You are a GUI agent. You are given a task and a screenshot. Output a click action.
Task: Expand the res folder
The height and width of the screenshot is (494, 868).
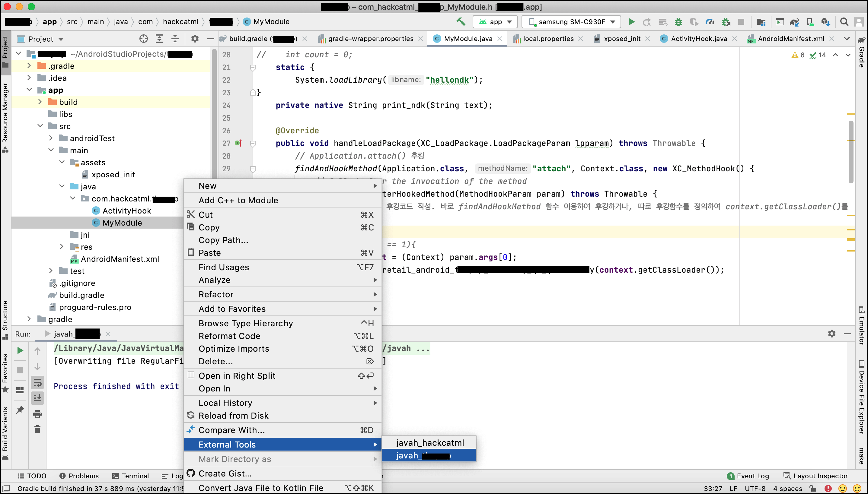(x=62, y=247)
